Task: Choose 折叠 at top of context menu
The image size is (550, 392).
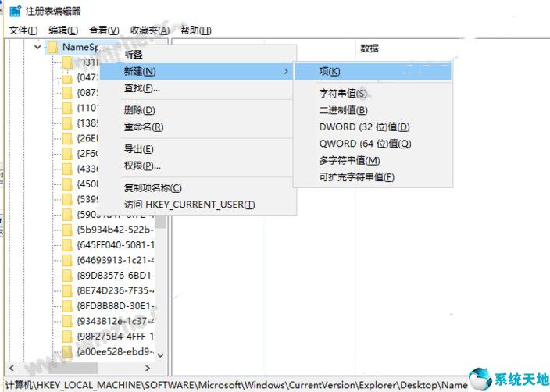Action: (x=134, y=55)
